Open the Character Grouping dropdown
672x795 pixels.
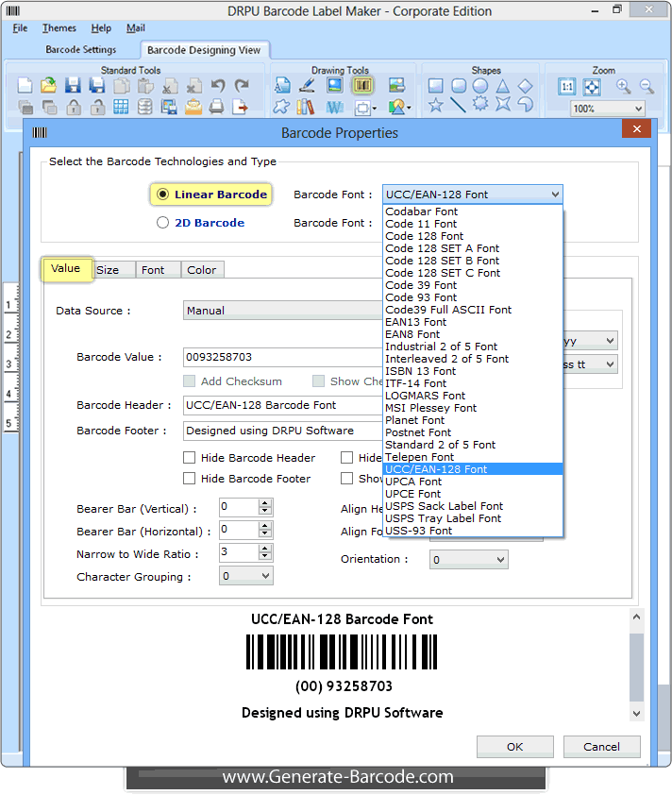pos(245,576)
